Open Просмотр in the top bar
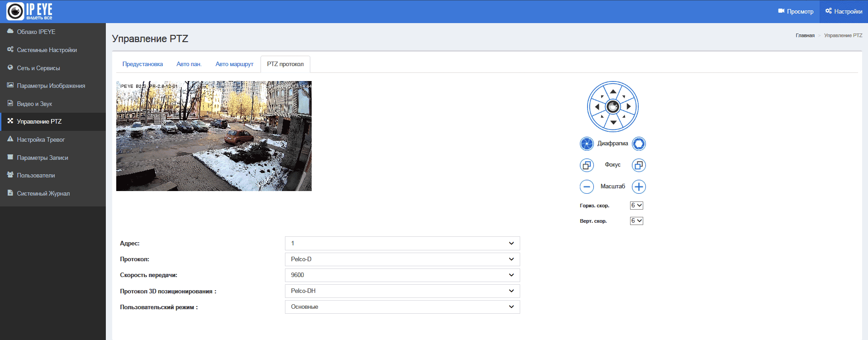This screenshot has width=868, height=340. pos(796,11)
